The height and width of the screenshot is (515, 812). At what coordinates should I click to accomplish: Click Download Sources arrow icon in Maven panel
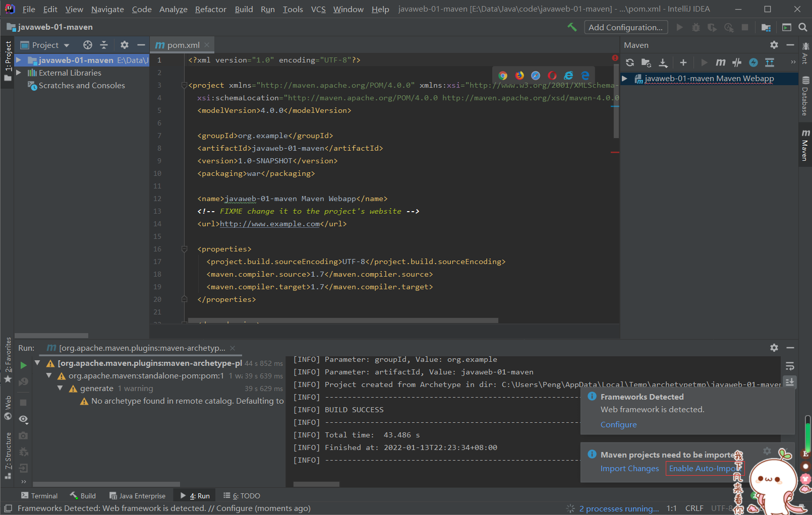tap(663, 62)
